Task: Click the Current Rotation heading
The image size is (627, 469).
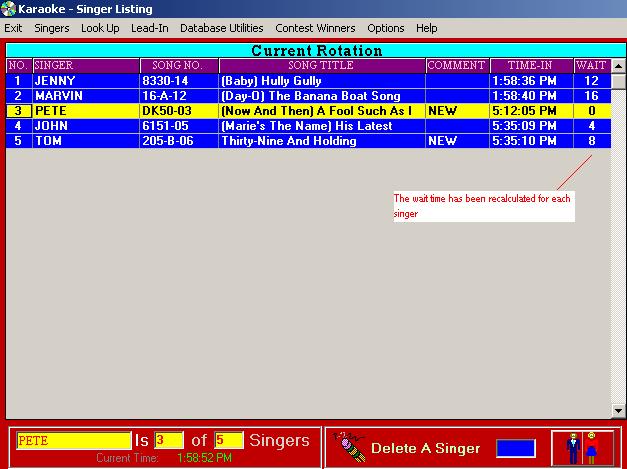Action: click(x=317, y=51)
